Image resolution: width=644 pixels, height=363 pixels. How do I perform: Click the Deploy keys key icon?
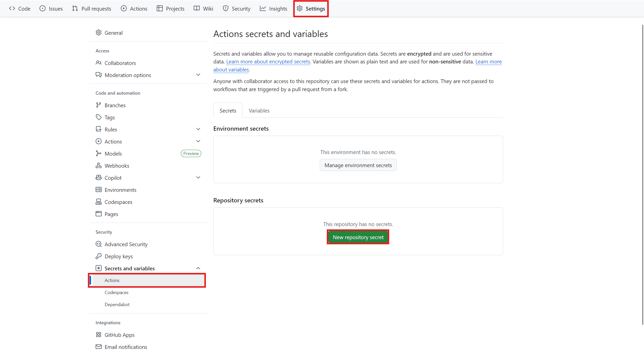pyautogui.click(x=99, y=256)
